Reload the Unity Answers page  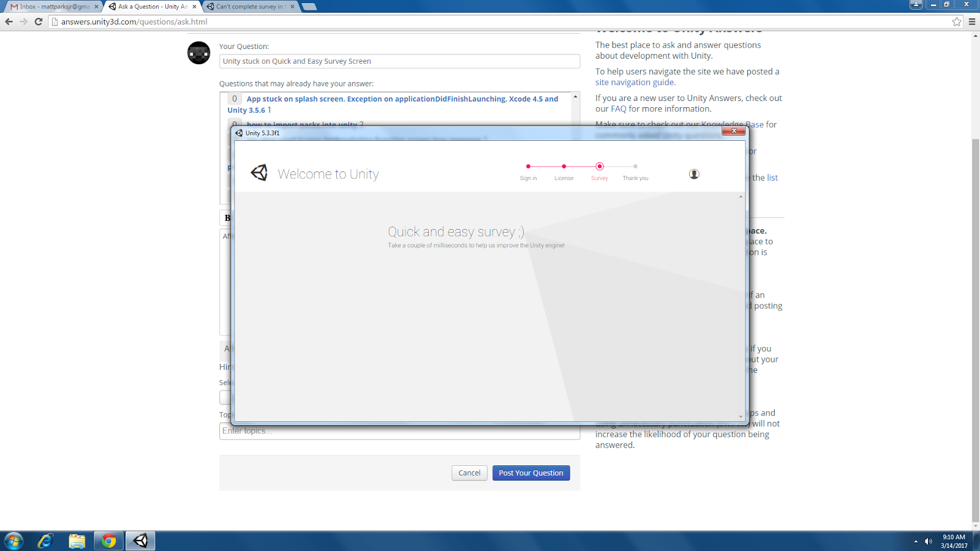38,21
